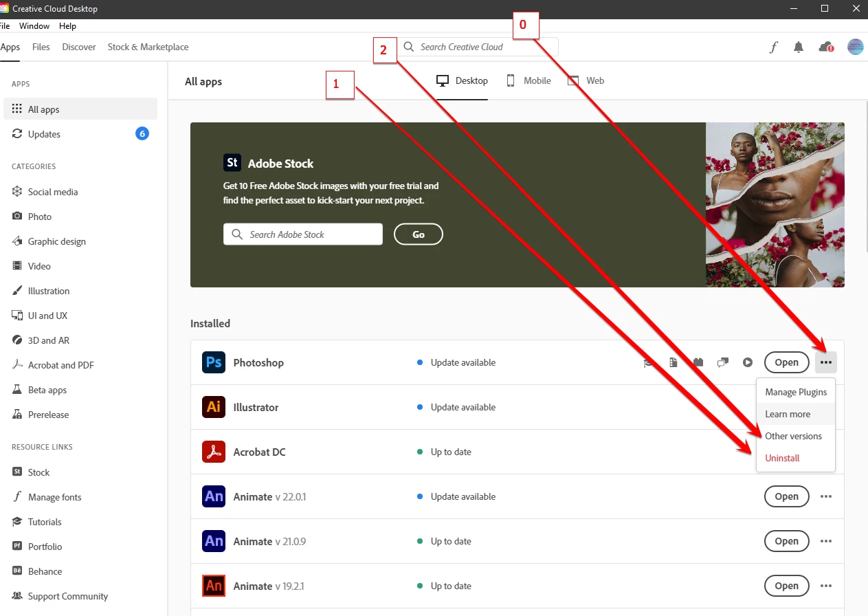Image resolution: width=868 pixels, height=616 pixels.
Task: Open the Window menu
Action: click(34, 26)
